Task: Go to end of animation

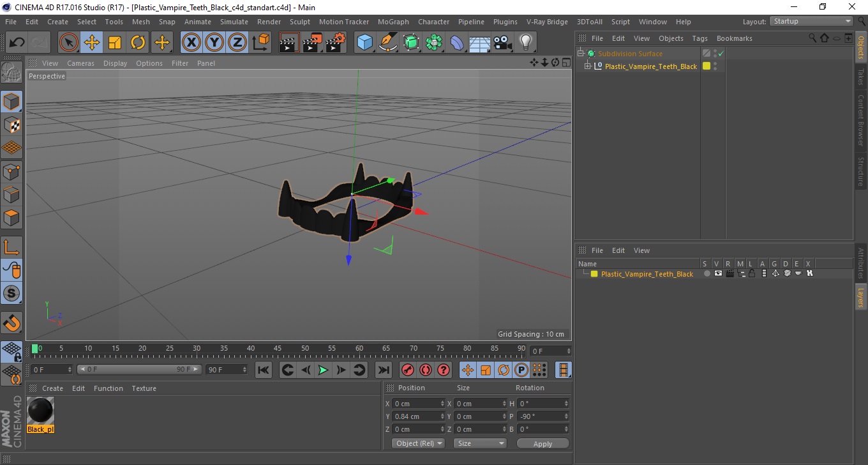Action: pos(383,370)
